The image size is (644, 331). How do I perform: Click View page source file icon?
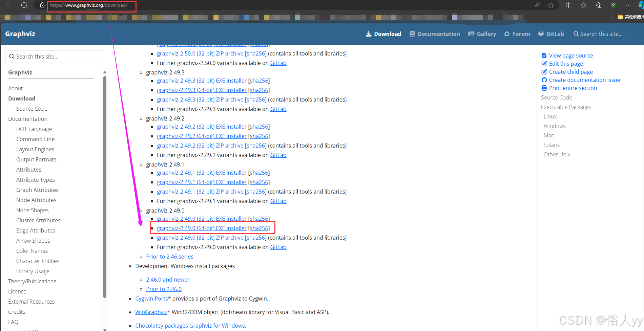[544, 56]
